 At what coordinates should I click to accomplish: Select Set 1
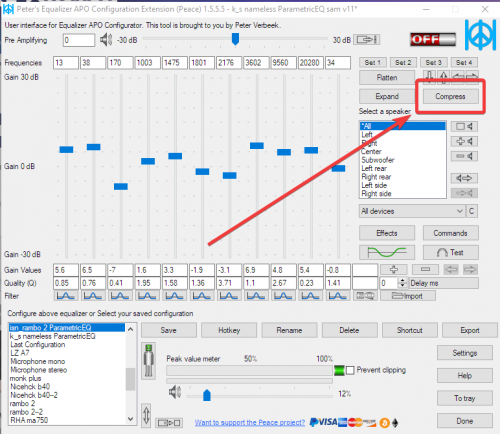click(x=373, y=62)
